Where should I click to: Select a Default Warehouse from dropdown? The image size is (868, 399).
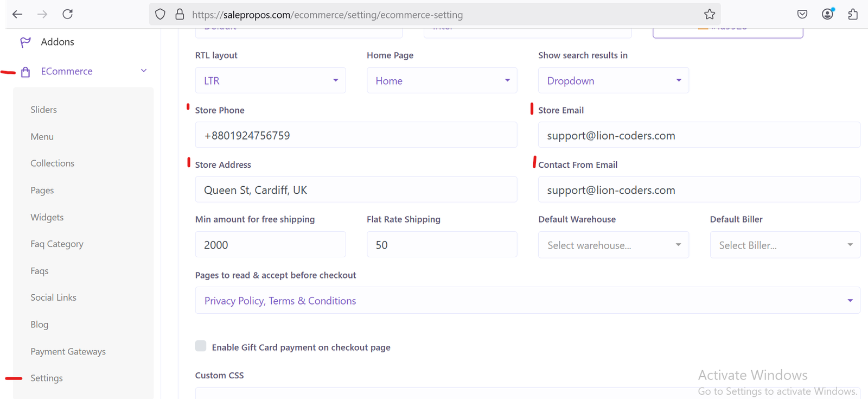point(613,245)
